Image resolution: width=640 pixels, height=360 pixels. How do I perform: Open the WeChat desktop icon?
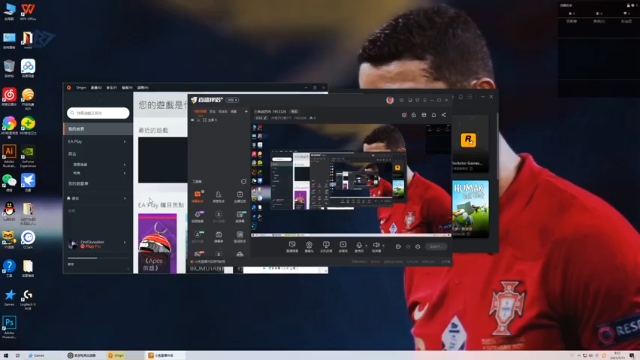pyautogui.click(x=9, y=182)
